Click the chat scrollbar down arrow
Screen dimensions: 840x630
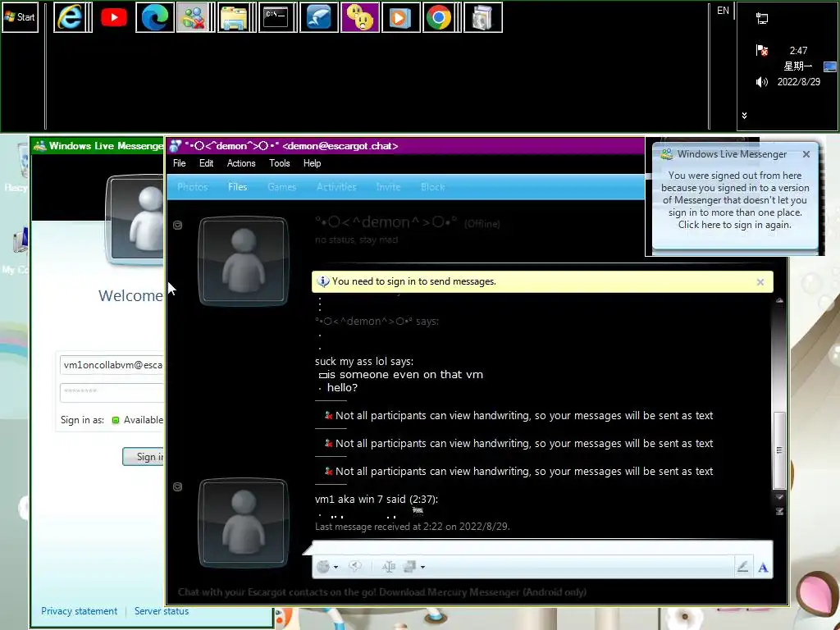(x=779, y=497)
